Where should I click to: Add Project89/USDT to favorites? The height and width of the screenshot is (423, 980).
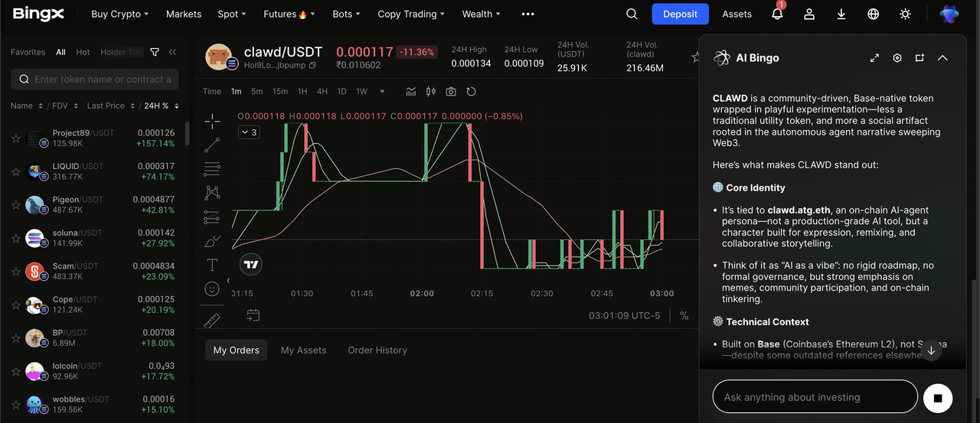tap(15, 138)
